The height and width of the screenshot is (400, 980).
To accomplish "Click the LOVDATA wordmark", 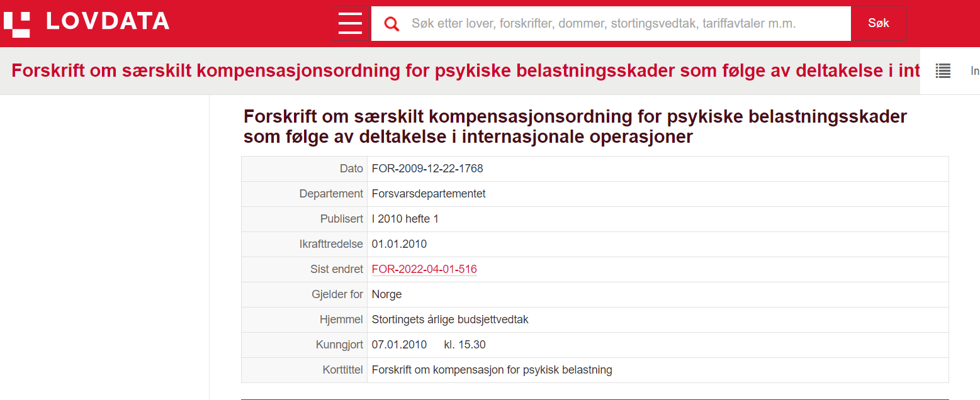I will [x=108, y=21].
